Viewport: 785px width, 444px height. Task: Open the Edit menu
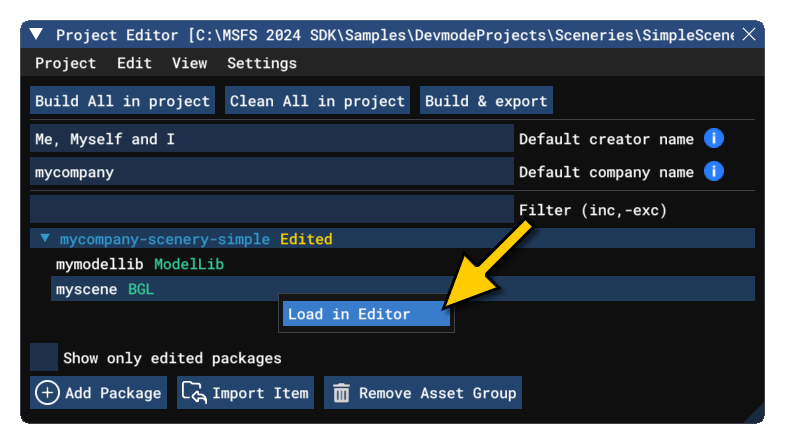tap(134, 63)
